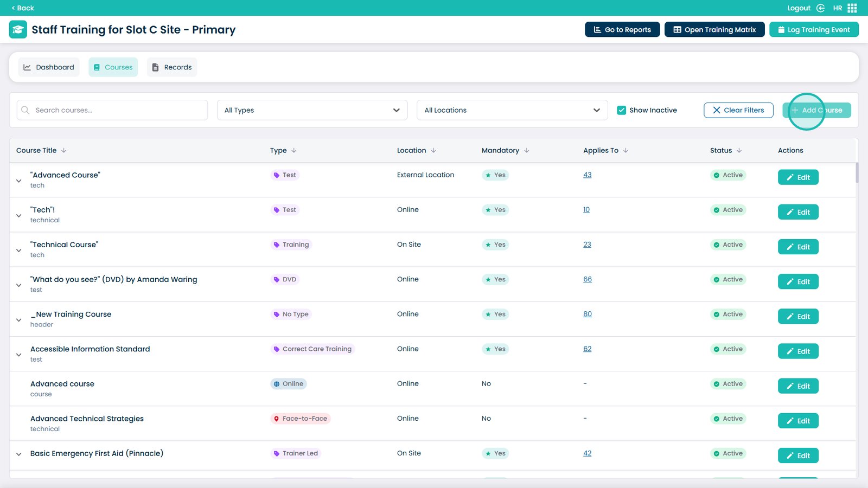Image resolution: width=868 pixels, height=488 pixels.
Task: Sort by Location column arrow
Action: [433, 151]
